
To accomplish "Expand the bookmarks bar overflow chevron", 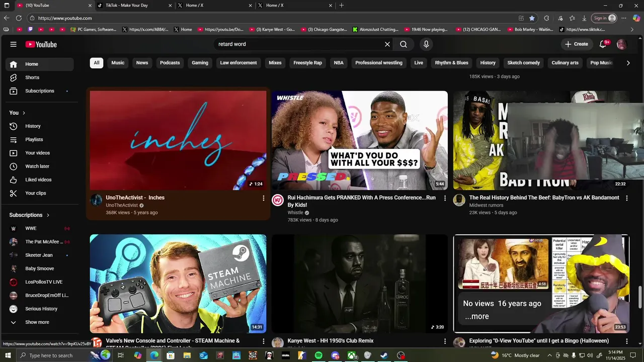I will point(632,30).
